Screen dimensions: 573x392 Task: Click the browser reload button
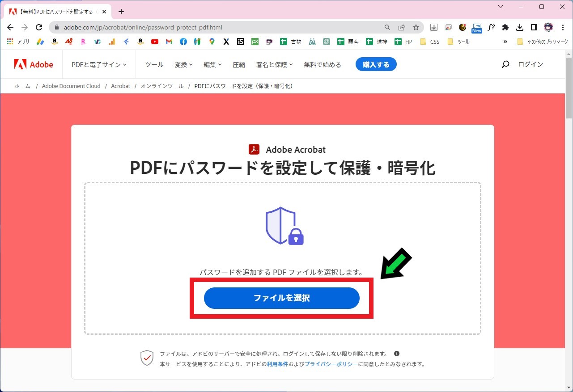tap(39, 27)
